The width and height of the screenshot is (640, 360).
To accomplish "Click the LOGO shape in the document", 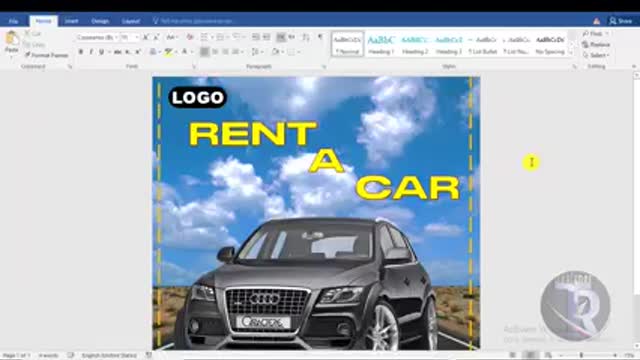I will coord(198,98).
